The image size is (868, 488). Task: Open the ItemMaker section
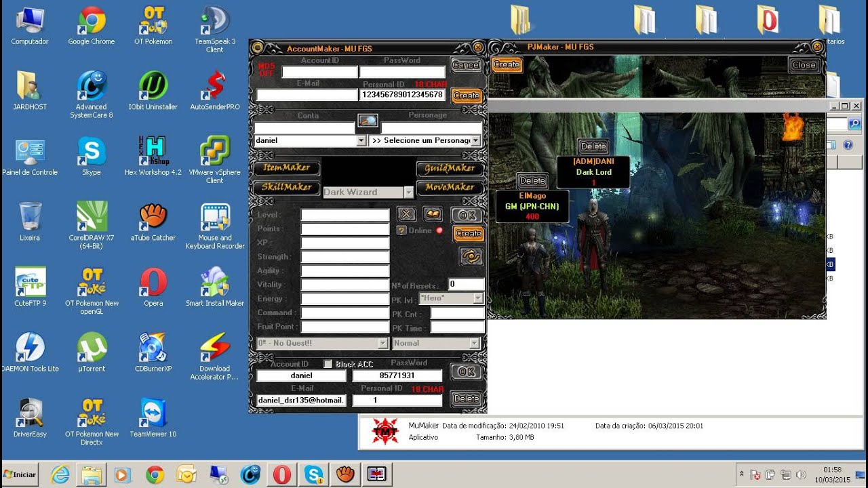pyautogui.click(x=286, y=167)
